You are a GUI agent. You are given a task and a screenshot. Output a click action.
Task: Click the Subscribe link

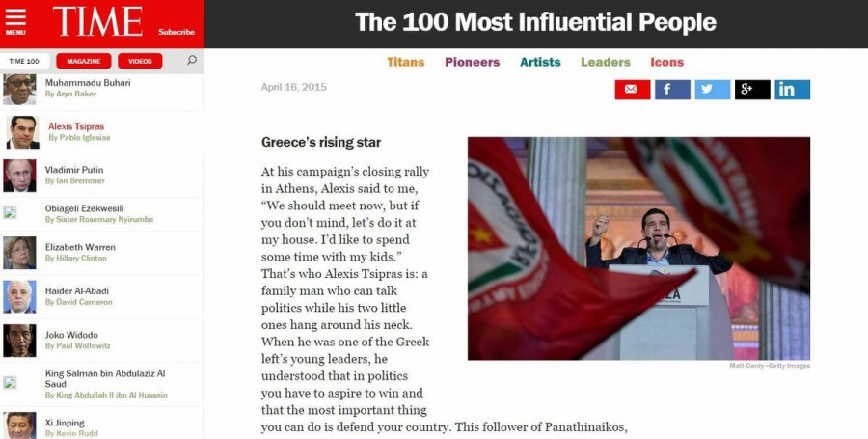click(x=176, y=32)
